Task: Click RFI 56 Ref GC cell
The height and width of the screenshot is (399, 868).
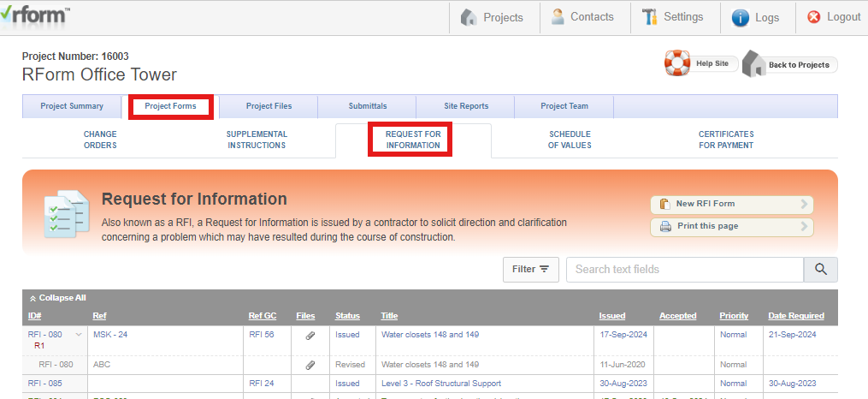Action: (x=262, y=335)
